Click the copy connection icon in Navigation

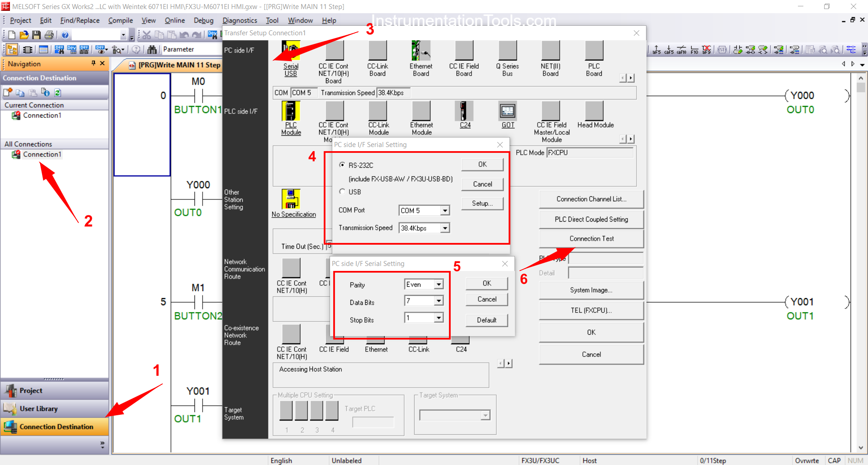coord(20,92)
